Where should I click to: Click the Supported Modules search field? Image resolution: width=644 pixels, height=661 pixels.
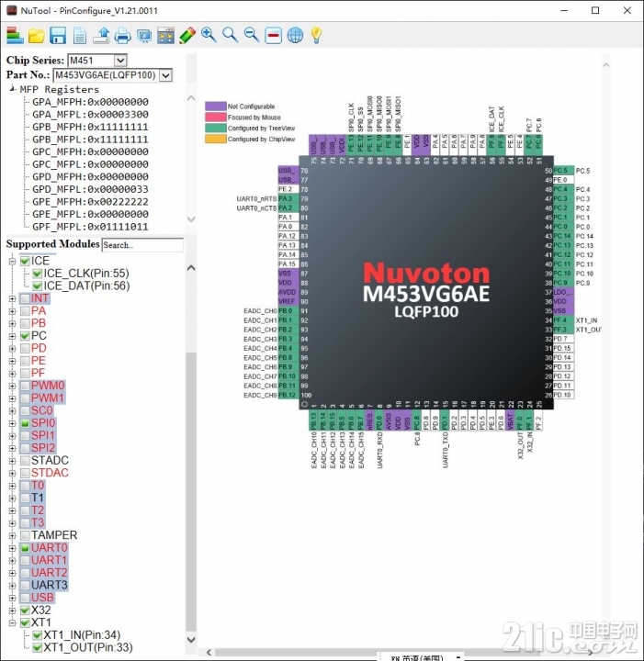point(142,245)
